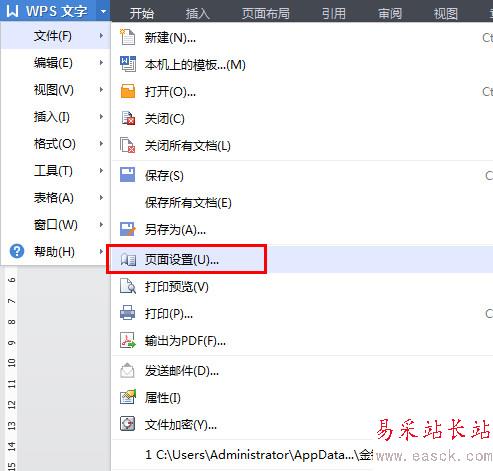Choose 本机上的模板...(M)
The width and height of the screenshot is (493, 471).
(302, 64)
